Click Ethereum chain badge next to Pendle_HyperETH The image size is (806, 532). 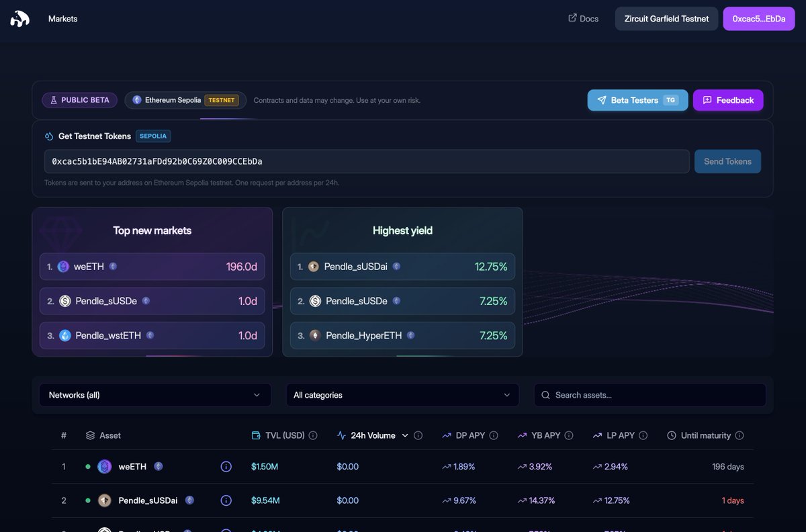pyautogui.click(x=410, y=335)
